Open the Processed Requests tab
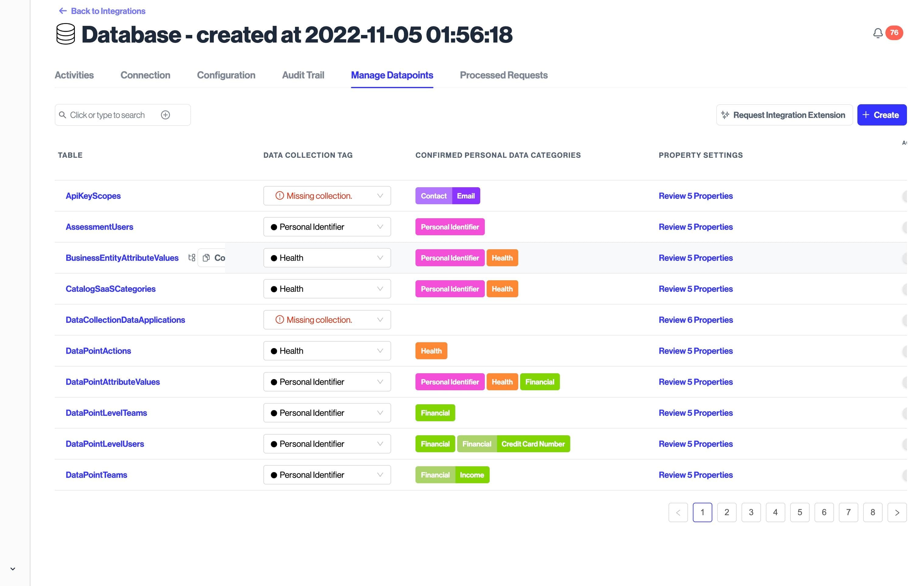The height and width of the screenshot is (586, 924). (x=503, y=75)
